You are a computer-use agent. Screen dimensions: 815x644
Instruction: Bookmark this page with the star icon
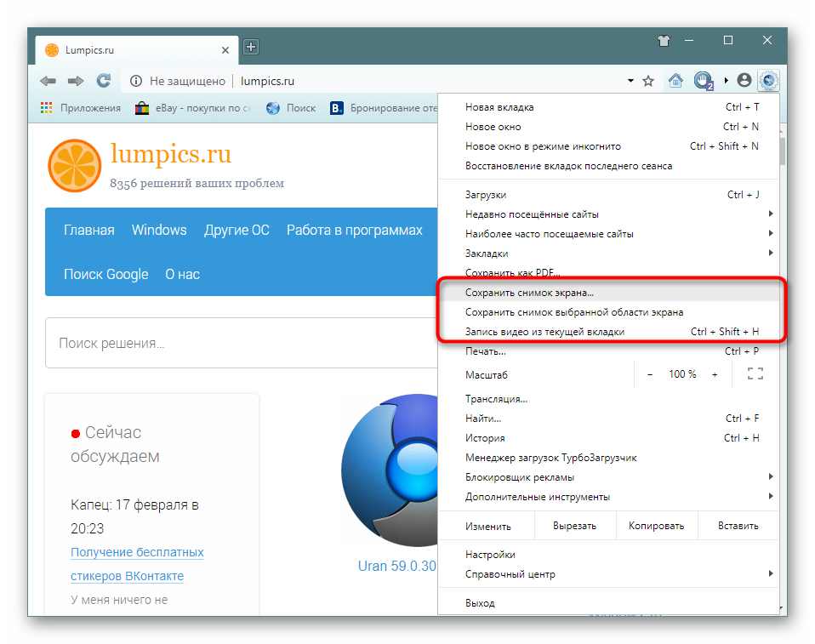click(x=648, y=81)
